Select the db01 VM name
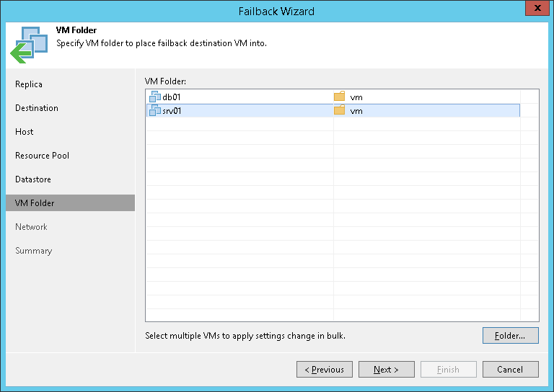The height and width of the screenshot is (392, 554). coord(172,97)
